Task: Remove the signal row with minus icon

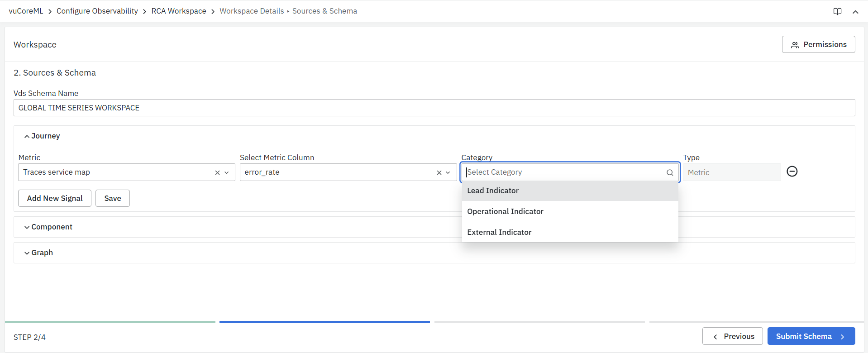Action: [792, 172]
